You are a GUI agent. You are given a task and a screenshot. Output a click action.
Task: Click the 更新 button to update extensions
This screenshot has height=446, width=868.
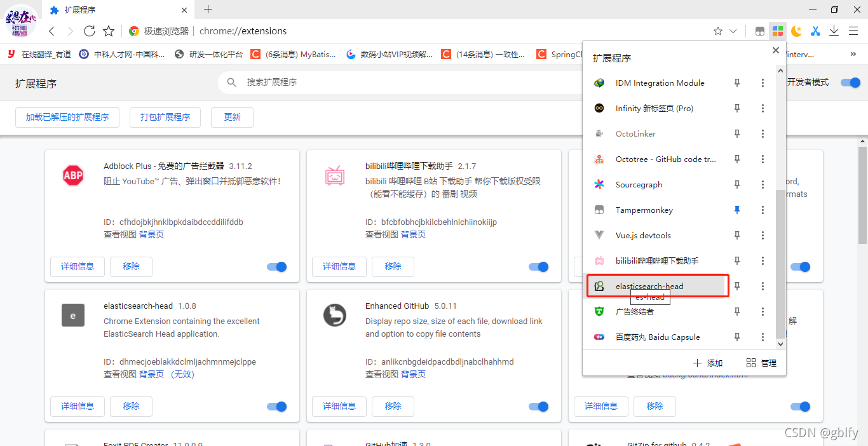(232, 117)
